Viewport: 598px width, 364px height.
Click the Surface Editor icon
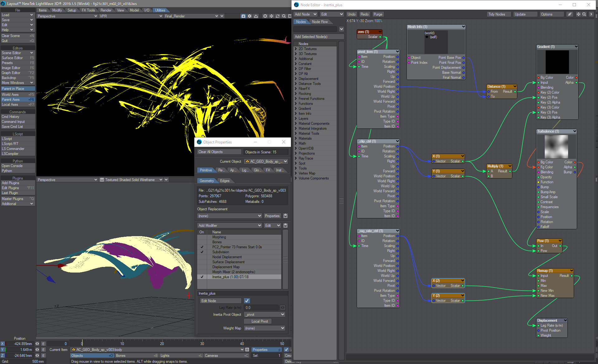click(x=17, y=58)
